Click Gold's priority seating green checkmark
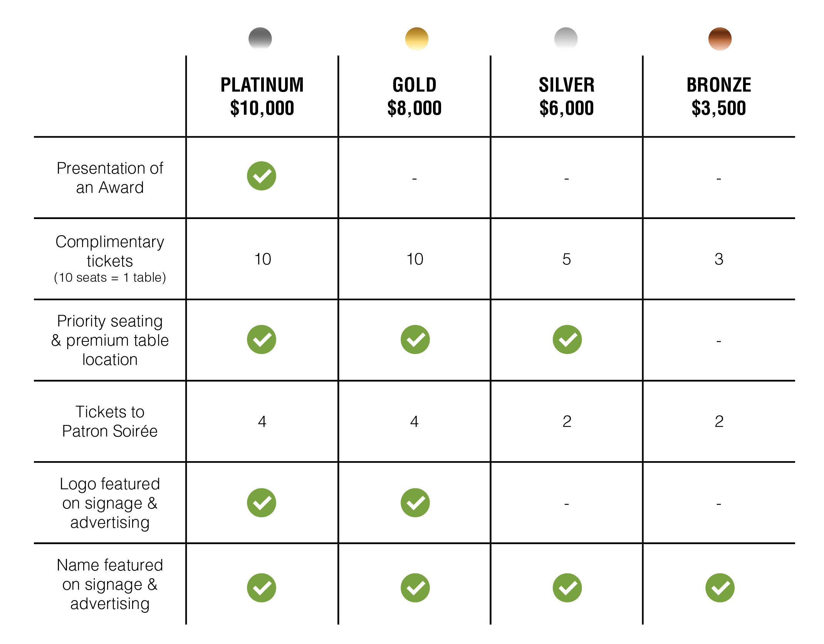 click(x=415, y=340)
